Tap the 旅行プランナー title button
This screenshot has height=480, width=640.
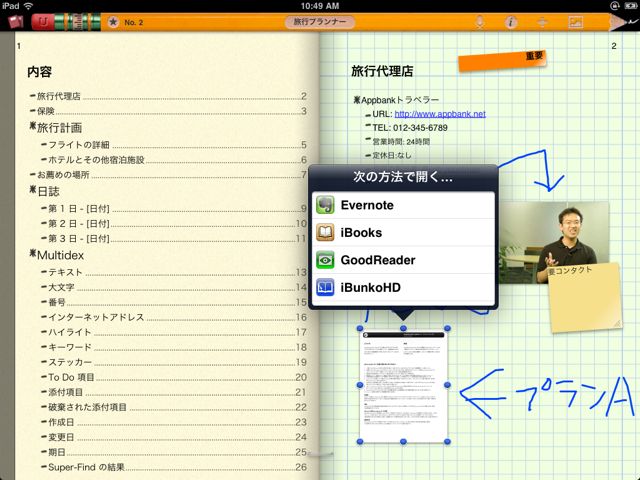point(320,22)
